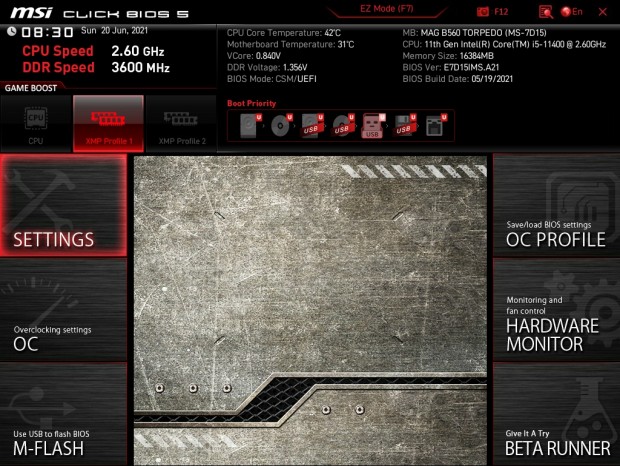Select the network boot device icon
The image size is (620, 466).
click(436, 126)
